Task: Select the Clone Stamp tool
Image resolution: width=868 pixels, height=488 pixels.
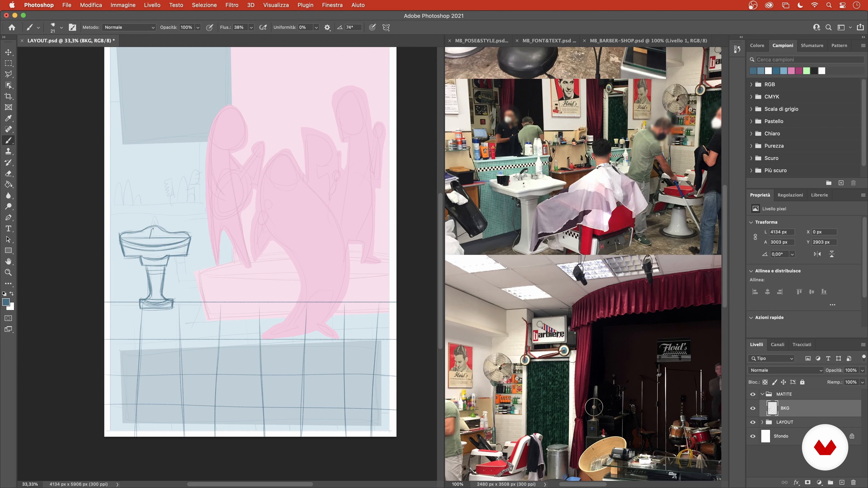Action: [8, 151]
